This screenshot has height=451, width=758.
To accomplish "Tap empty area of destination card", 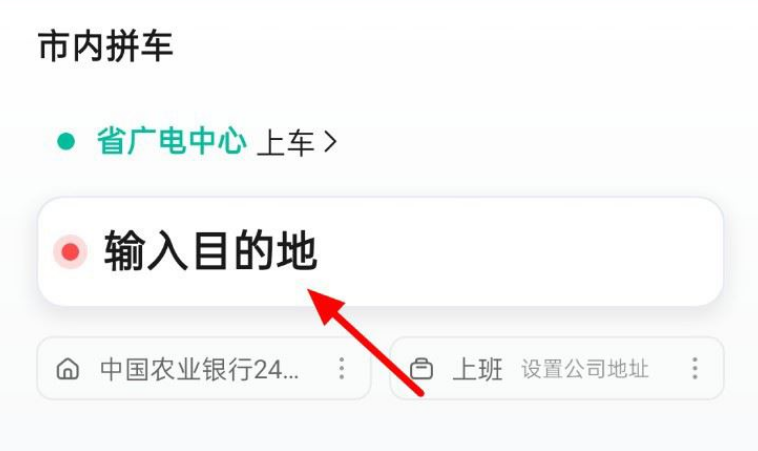I will coord(532,252).
